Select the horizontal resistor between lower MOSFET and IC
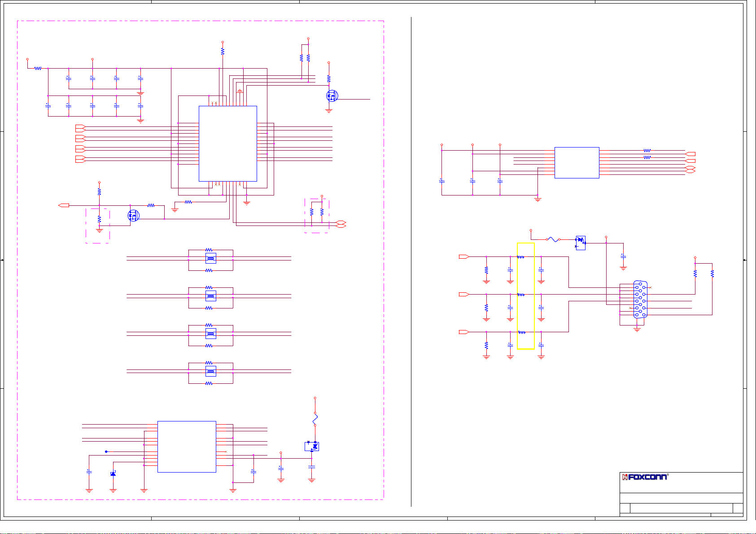Viewport: 756px width, 534px height. pos(151,205)
